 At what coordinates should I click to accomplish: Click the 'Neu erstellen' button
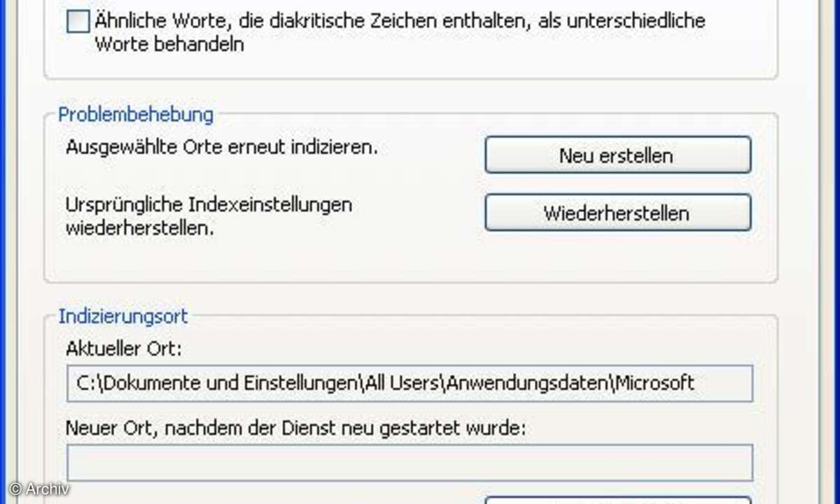[617, 155]
